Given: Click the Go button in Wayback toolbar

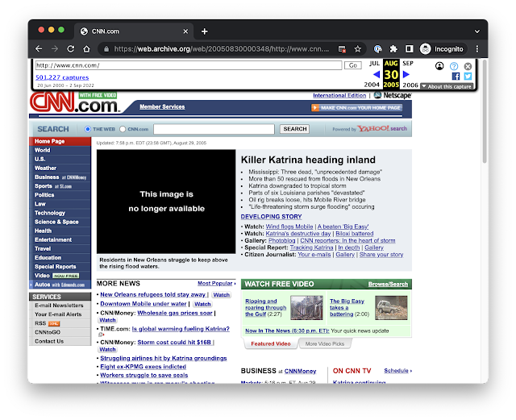Looking at the screenshot, I should point(353,65).
